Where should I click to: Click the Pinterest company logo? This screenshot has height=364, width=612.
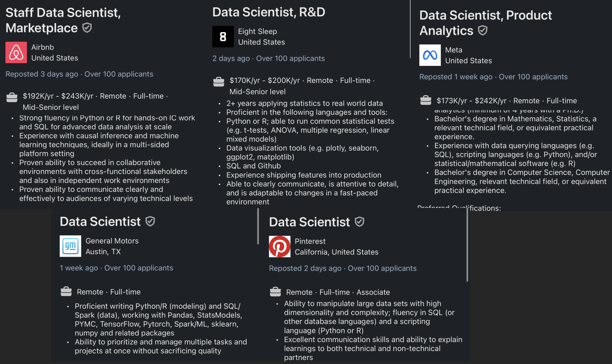pyautogui.click(x=279, y=247)
